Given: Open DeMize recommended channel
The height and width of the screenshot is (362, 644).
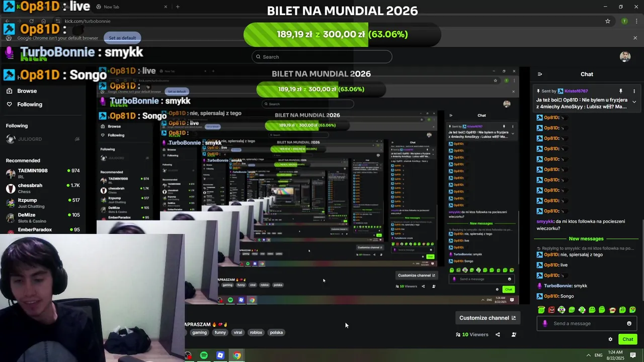Looking at the screenshot, I should coord(43,218).
